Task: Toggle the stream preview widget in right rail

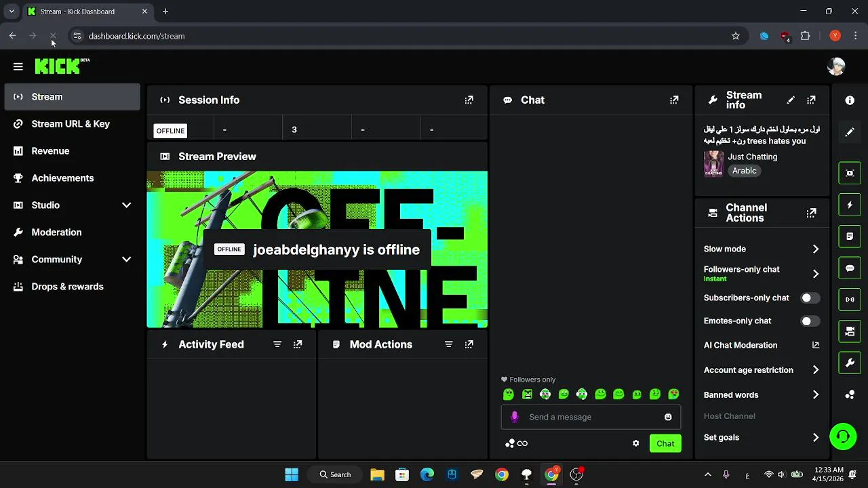Action: (x=850, y=173)
